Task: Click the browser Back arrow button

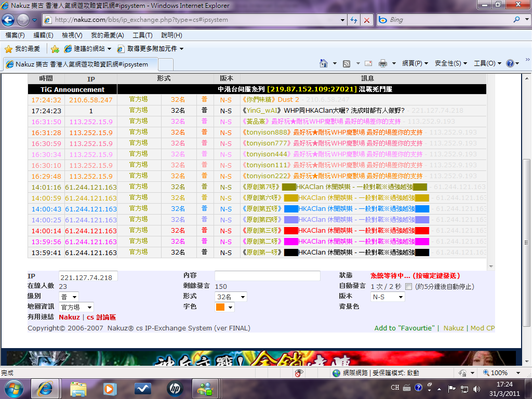Action: click(x=8, y=20)
